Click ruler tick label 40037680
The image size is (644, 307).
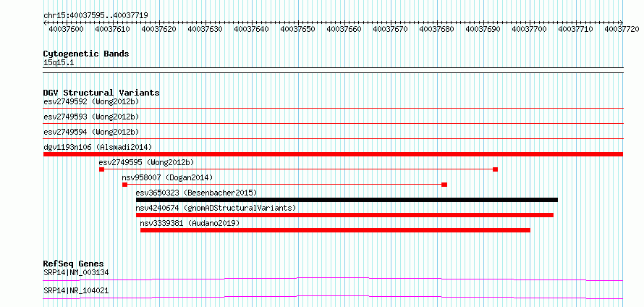pos(436,29)
